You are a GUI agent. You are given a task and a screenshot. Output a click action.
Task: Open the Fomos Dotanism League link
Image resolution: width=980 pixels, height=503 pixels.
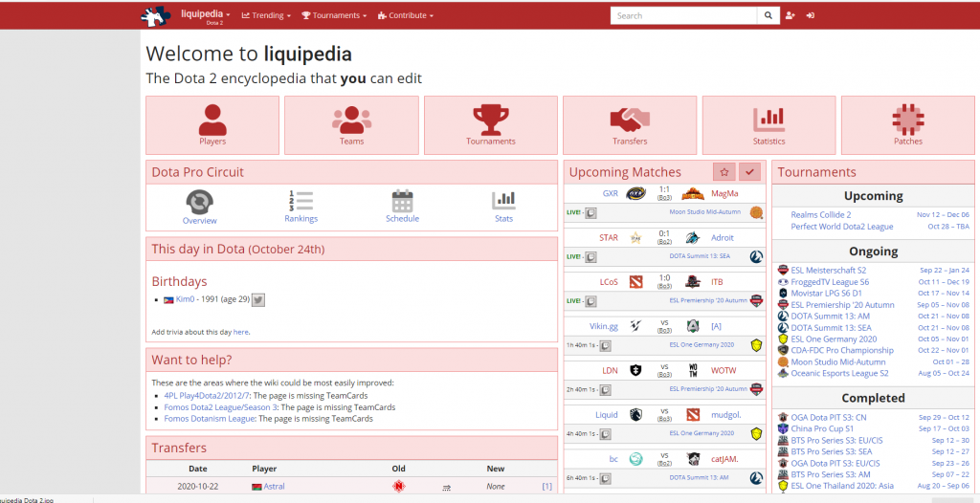[210, 419]
